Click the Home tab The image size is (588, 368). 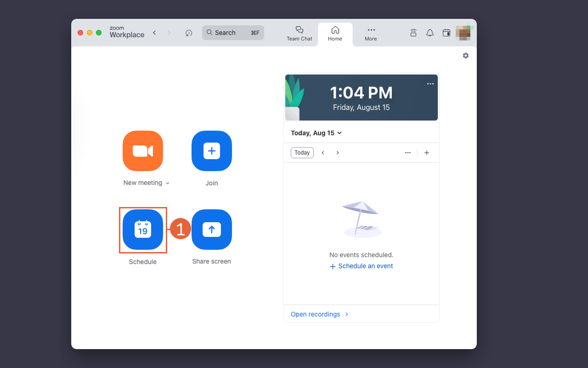(x=335, y=33)
